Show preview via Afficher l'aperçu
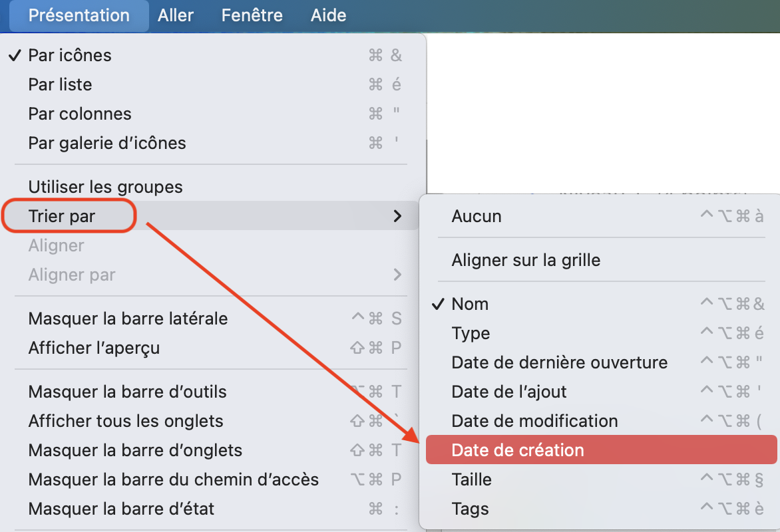This screenshot has height=532, width=780. pos(94,348)
